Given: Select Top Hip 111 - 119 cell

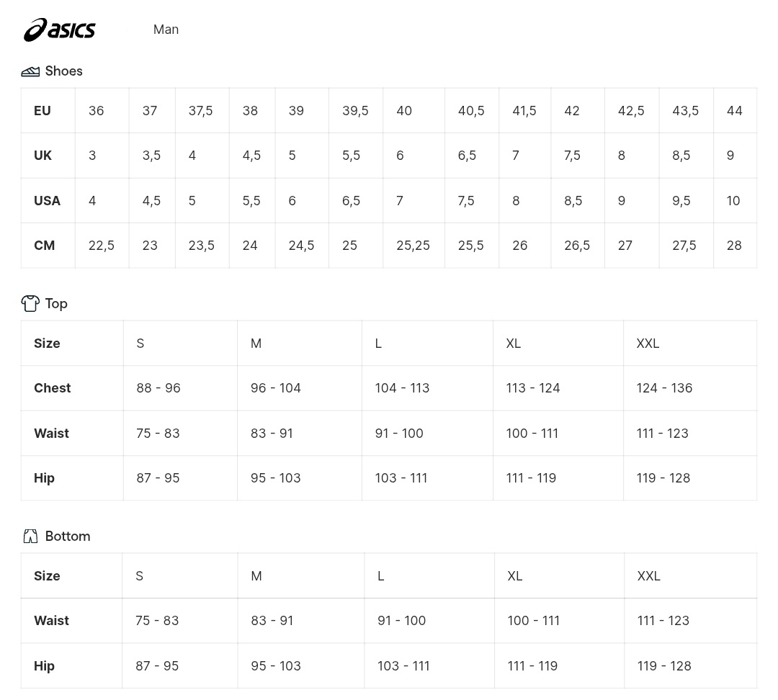Looking at the screenshot, I should [558, 477].
